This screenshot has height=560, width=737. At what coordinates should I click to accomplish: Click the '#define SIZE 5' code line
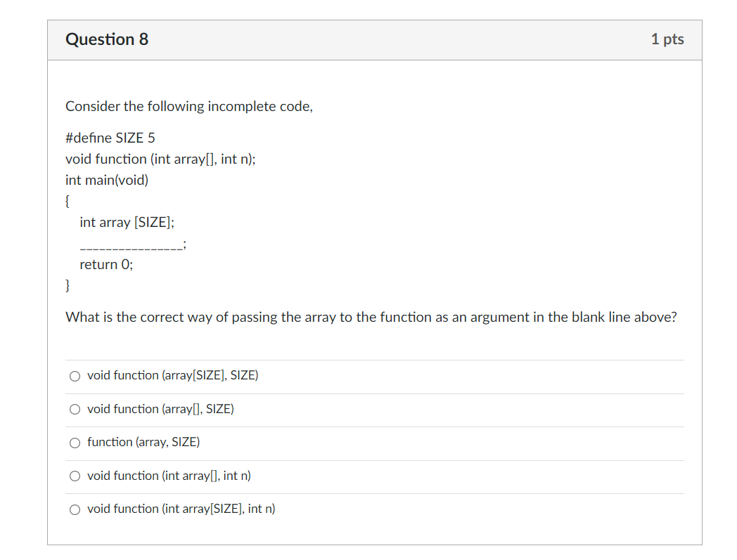[110, 138]
